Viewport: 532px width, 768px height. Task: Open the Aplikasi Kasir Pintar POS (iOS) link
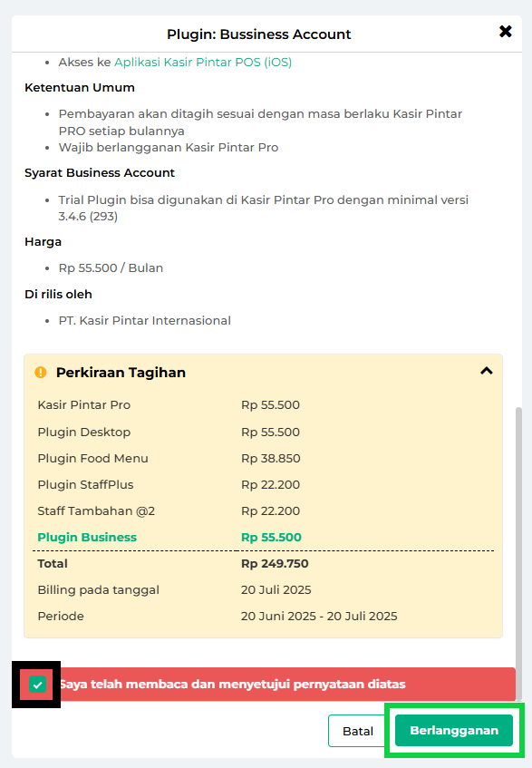(203, 63)
